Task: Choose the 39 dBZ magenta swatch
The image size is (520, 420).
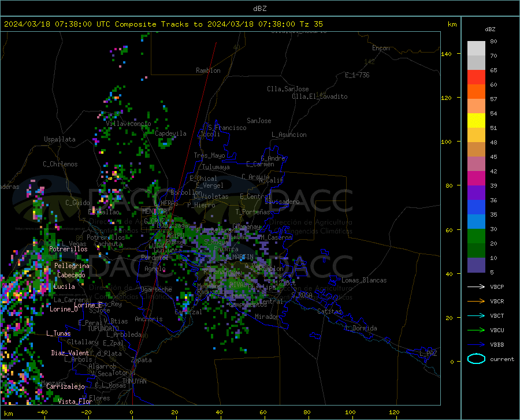Action: click(476, 179)
